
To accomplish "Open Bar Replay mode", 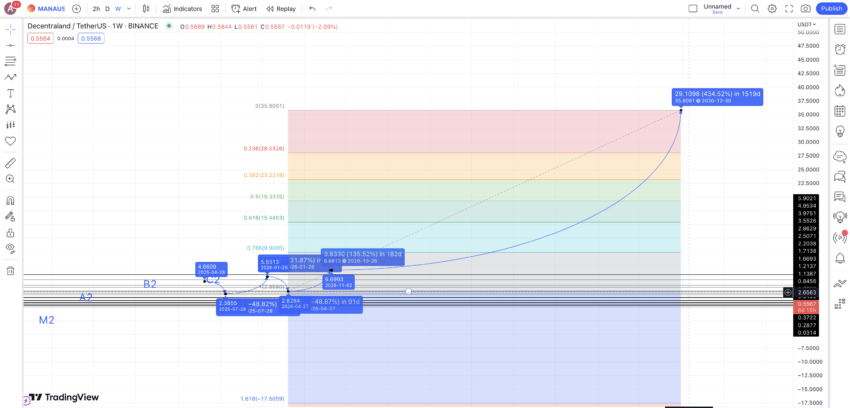I will 282,8.
